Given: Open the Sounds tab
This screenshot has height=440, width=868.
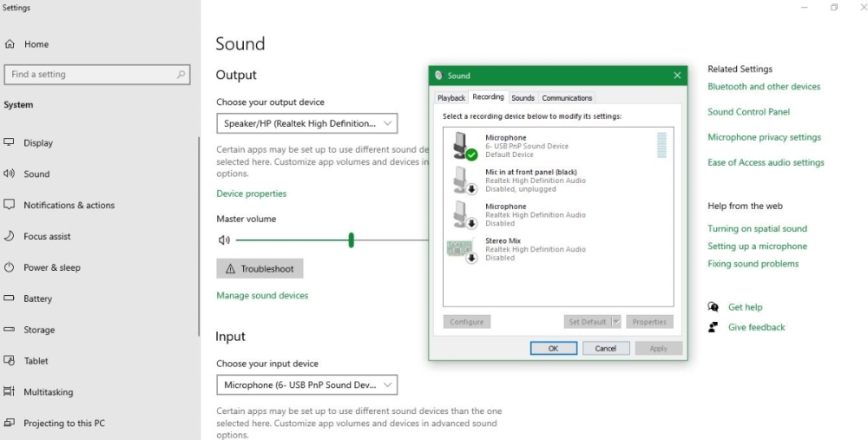Looking at the screenshot, I should coord(523,98).
